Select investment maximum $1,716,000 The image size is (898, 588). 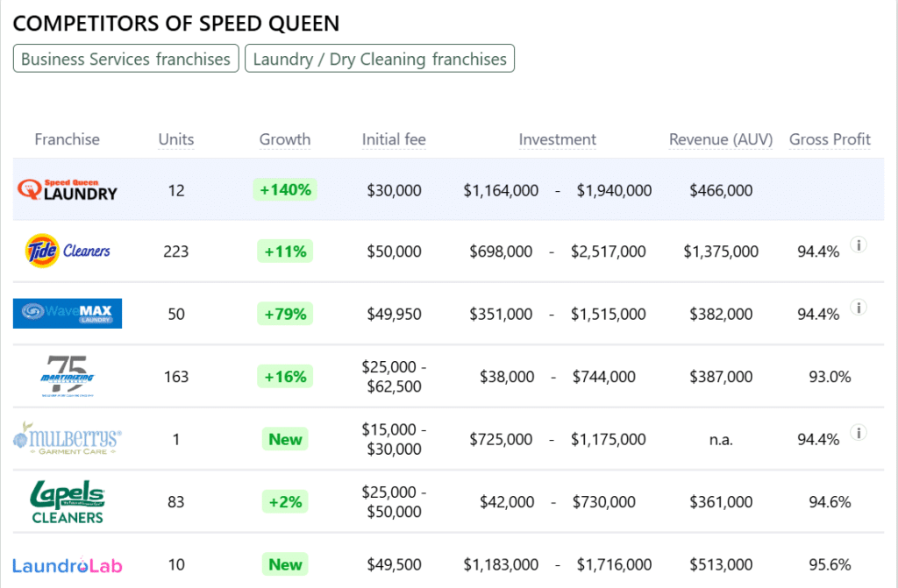pos(614,564)
